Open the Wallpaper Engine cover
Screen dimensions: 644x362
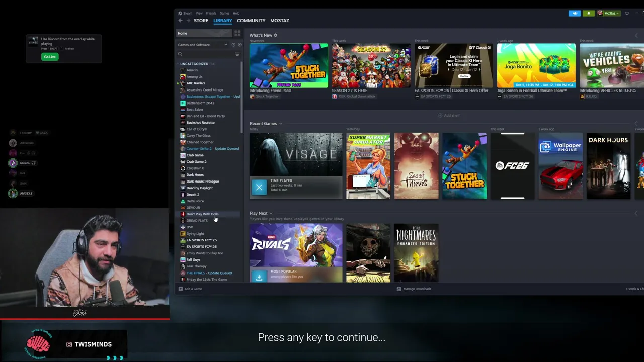tap(560, 166)
